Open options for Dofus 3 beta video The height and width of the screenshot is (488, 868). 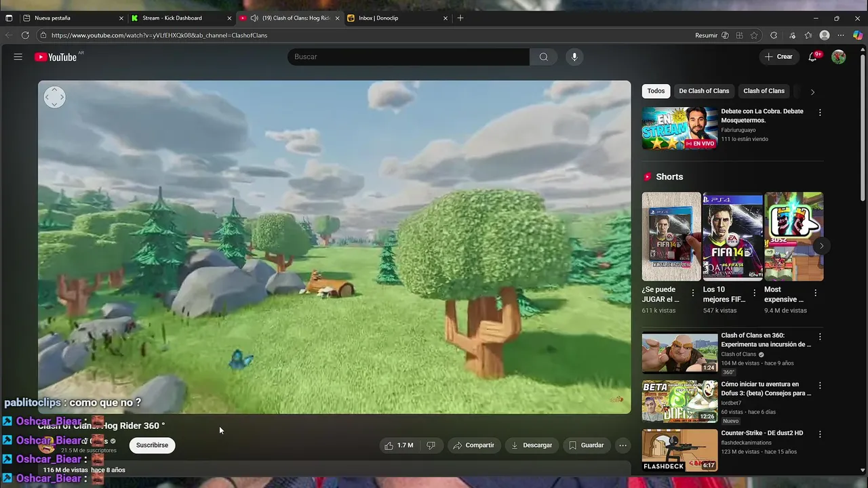tap(820, 386)
